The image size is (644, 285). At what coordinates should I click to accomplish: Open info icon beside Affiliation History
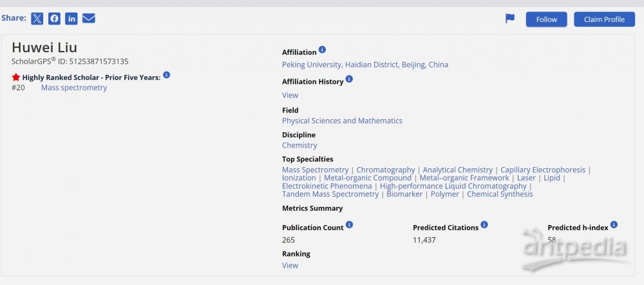pos(349,79)
